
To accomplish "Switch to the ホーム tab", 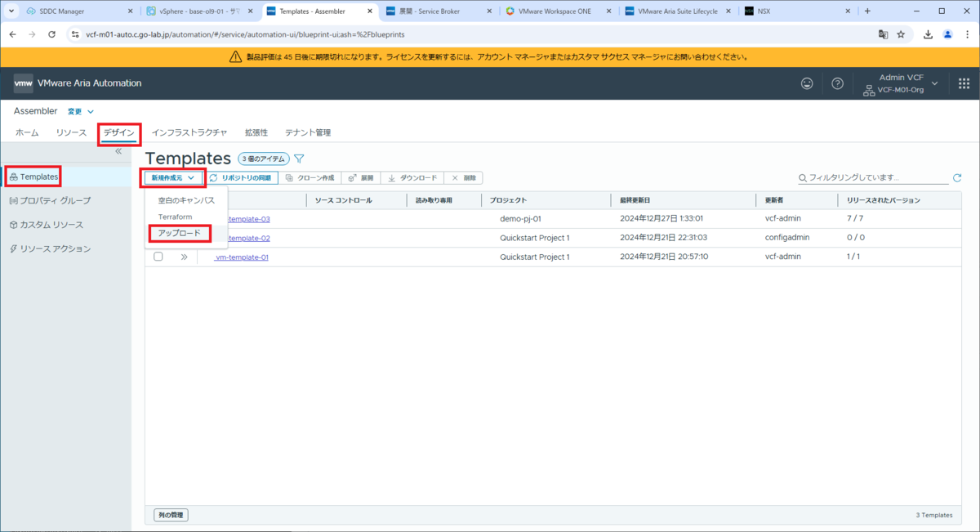I will [27, 132].
